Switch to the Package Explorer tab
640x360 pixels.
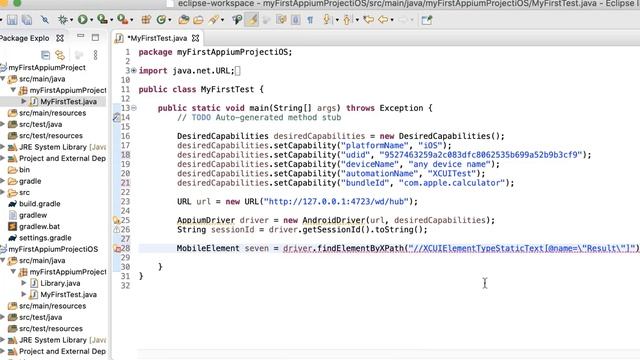(x=24, y=38)
